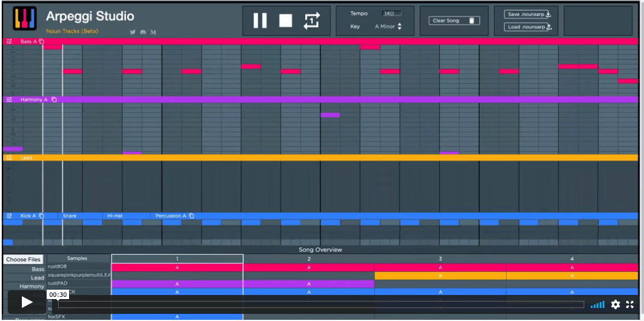Screen dimensions: 644x321
Task: Open the Discord icon link
Action: pyautogui.click(x=143, y=32)
